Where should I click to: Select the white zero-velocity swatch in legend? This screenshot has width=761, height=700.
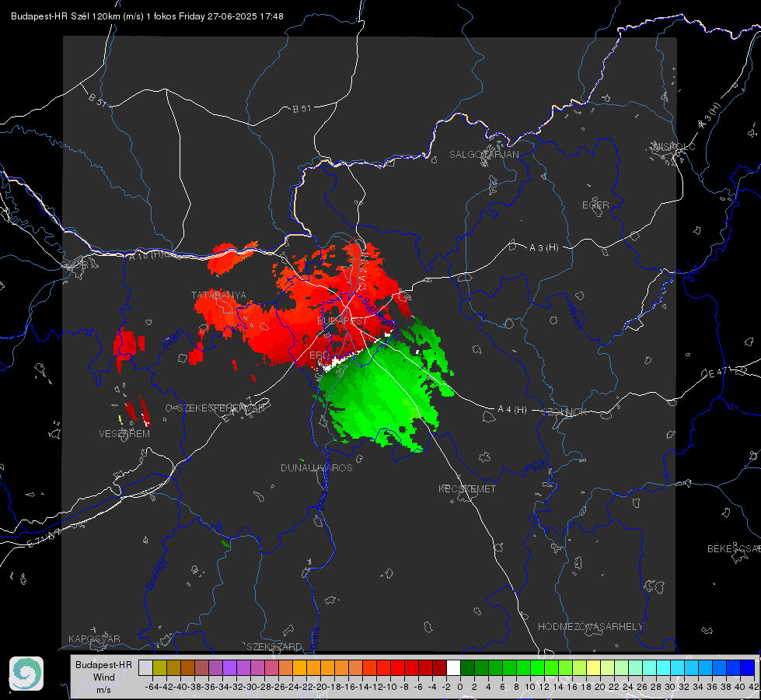point(453,667)
